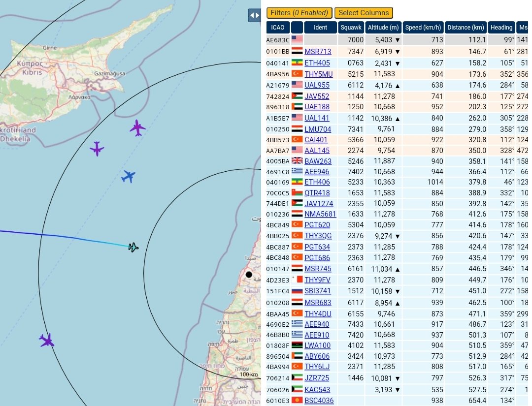Viewport: 532px width, 406px height.
Task: Click the Oman flag beside QTR418
Action: tap(297, 192)
